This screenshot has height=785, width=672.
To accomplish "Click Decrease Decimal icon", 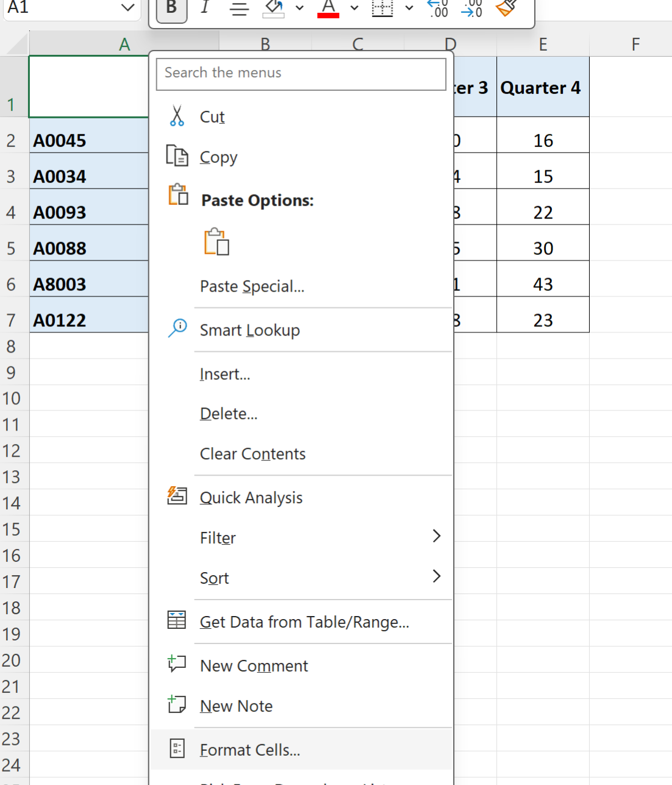I will [471, 9].
